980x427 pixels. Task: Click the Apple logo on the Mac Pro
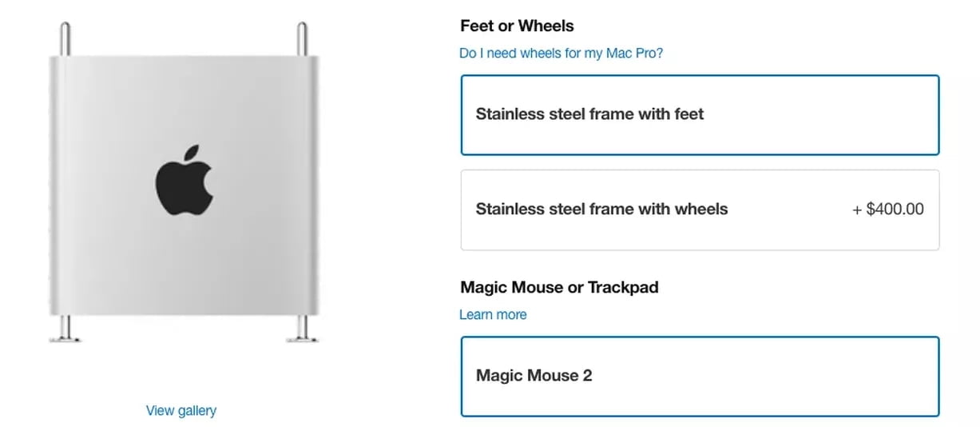pyautogui.click(x=184, y=181)
